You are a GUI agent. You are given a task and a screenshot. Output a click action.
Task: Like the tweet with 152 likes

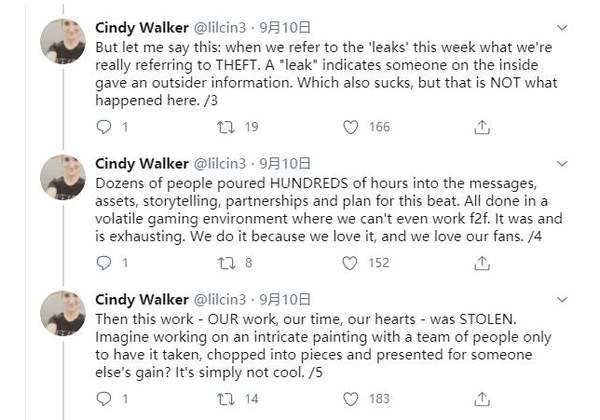tap(350, 263)
